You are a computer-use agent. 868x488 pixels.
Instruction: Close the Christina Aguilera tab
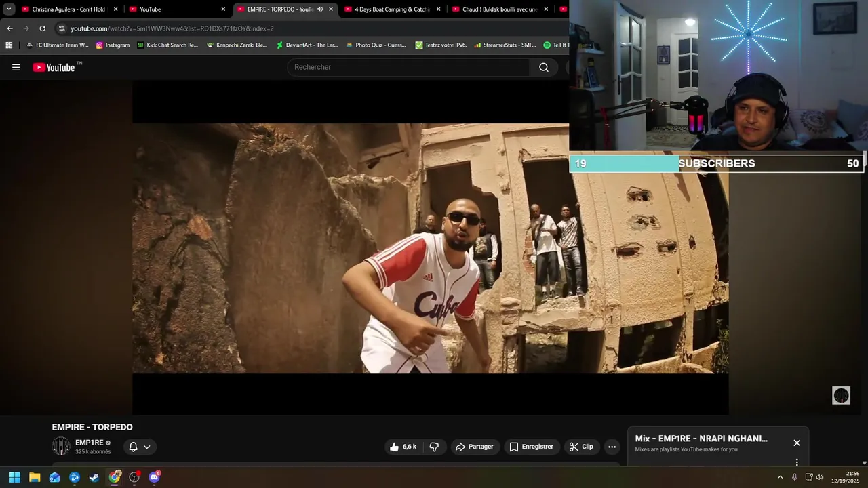[115, 9]
